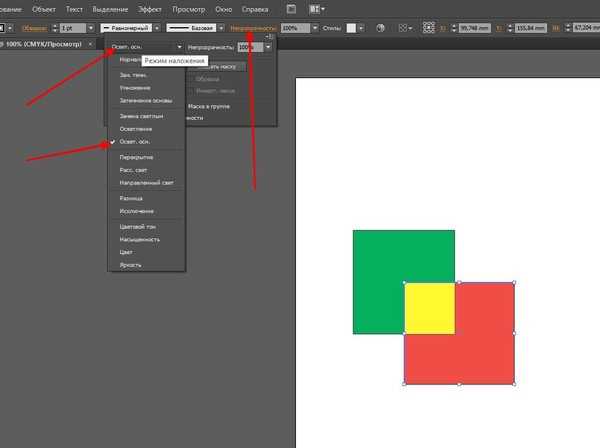Click the Recolor Artwork wheel icon
600x448 pixels.
click(380, 28)
